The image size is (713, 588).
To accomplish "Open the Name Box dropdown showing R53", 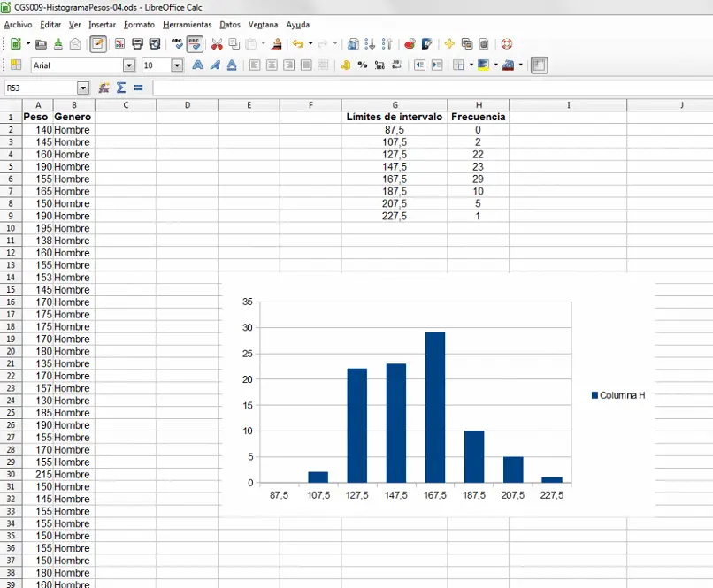I will (x=82, y=88).
